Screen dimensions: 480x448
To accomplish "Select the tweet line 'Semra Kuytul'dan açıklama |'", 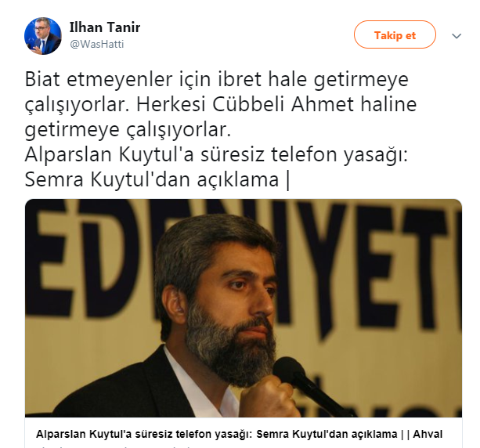I will pyautogui.click(x=157, y=179).
